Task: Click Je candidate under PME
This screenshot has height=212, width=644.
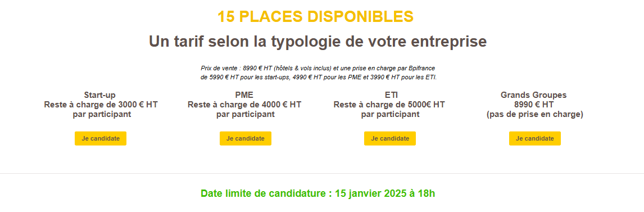Action: [x=246, y=138]
